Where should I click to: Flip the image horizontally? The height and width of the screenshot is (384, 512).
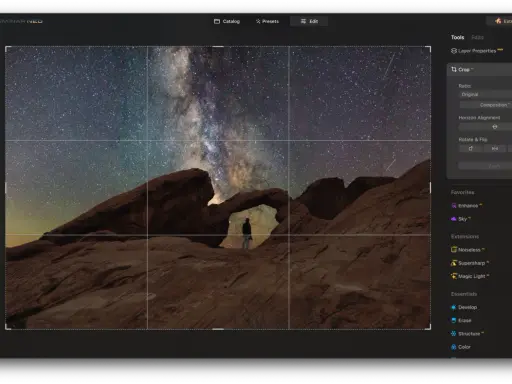pos(495,148)
